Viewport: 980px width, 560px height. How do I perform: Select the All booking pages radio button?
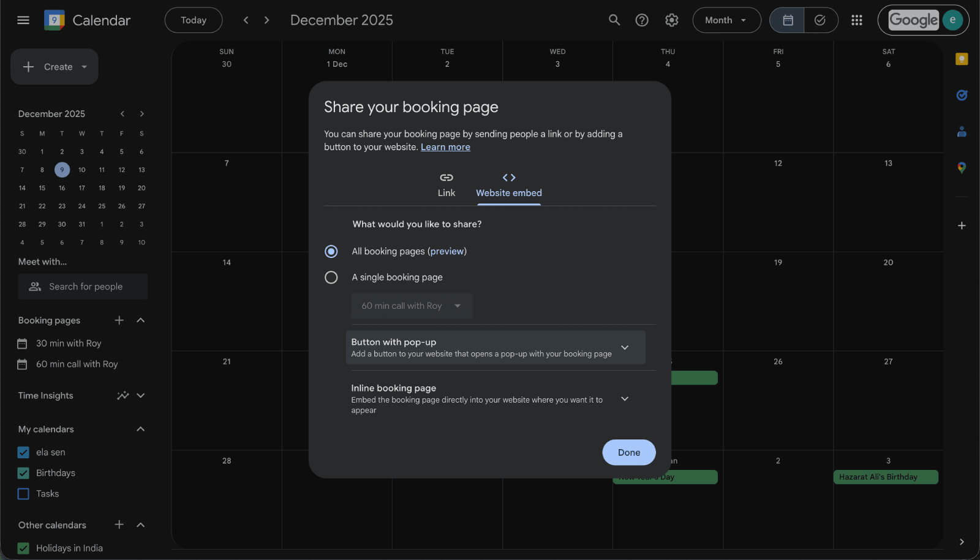tap(331, 251)
